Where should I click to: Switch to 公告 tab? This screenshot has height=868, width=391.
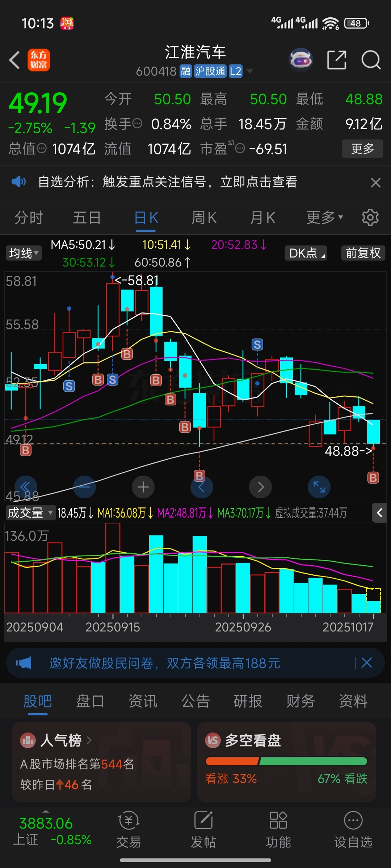tap(195, 701)
